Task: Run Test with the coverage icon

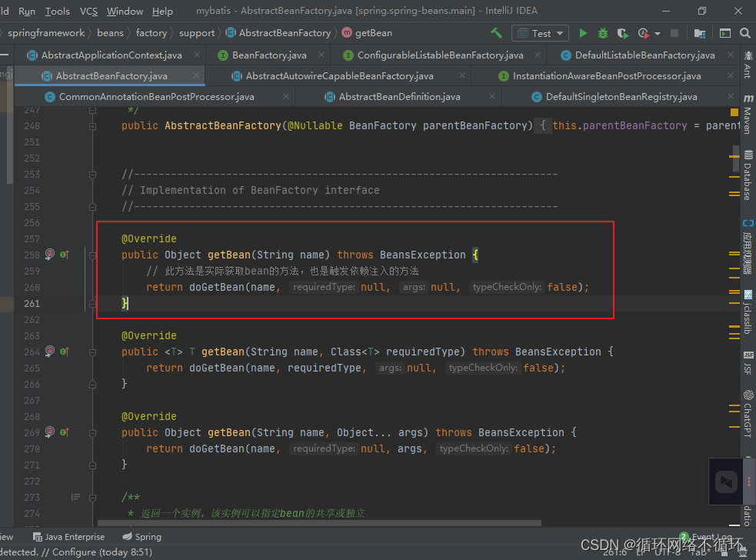Action: (x=622, y=34)
